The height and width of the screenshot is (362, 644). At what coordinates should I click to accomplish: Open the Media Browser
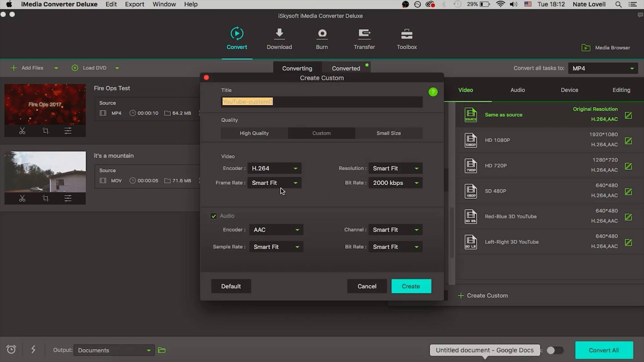point(606,48)
